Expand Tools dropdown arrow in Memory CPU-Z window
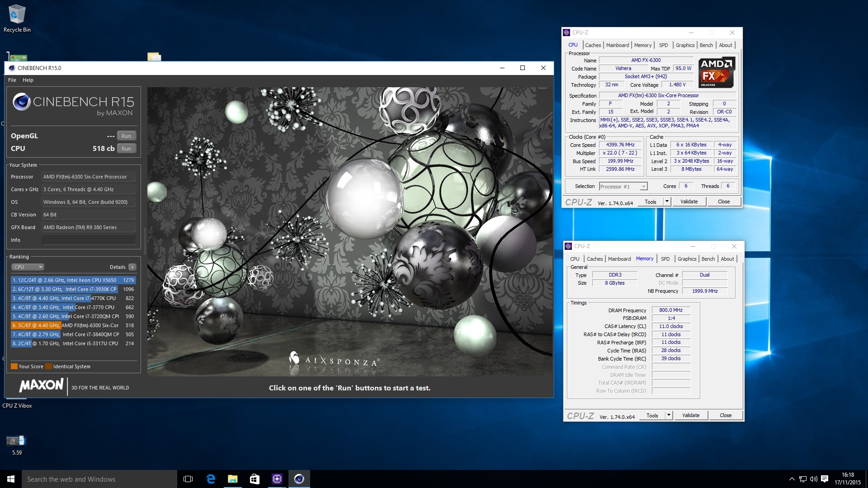Viewport: 868px width, 488px height. (669, 416)
